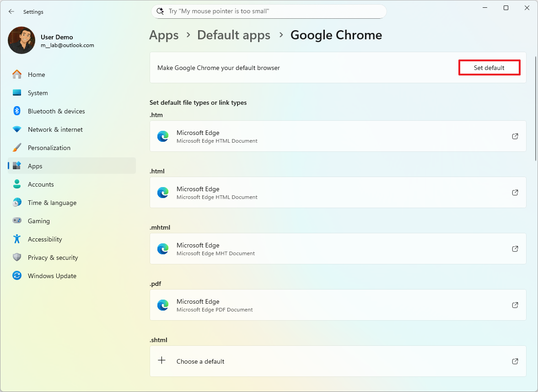This screenshot has width=538, height=392.
Task: Click the Microsoft Edge icon for .htm
Action: tap(163, 136)
